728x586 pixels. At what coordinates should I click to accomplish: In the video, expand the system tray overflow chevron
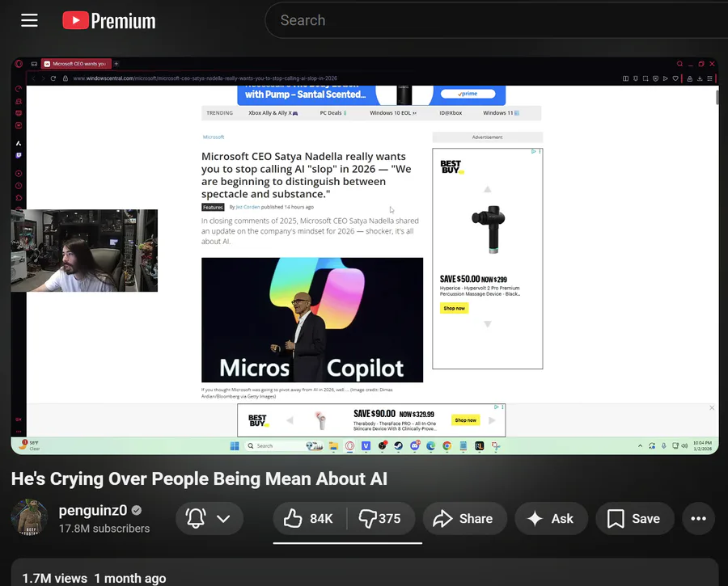641,446
